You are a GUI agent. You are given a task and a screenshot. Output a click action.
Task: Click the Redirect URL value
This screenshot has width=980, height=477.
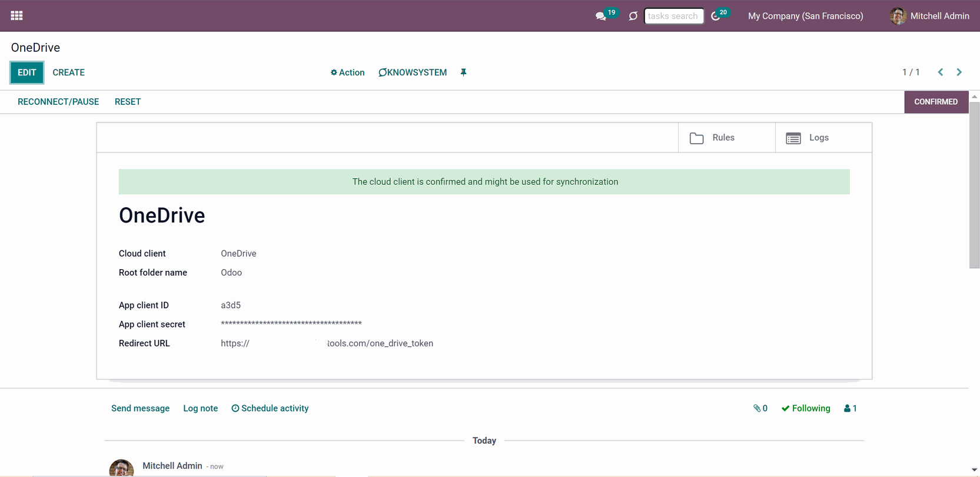[327, 343]
